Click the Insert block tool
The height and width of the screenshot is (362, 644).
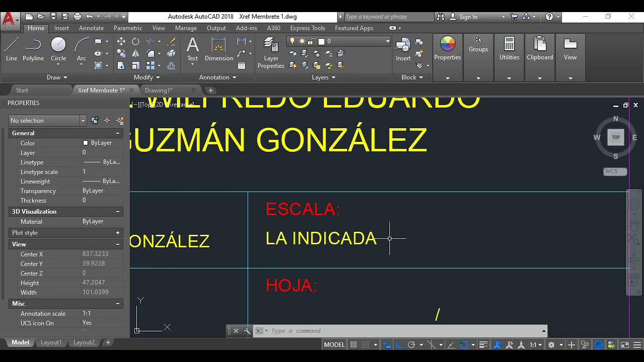(403, 50)
